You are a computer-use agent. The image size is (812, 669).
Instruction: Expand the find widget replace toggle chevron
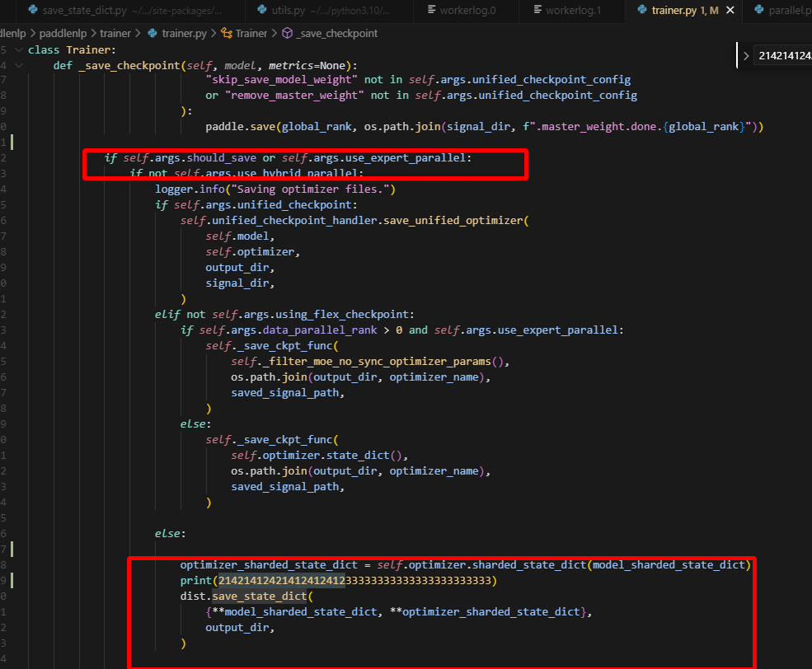(x=746, y=56)
